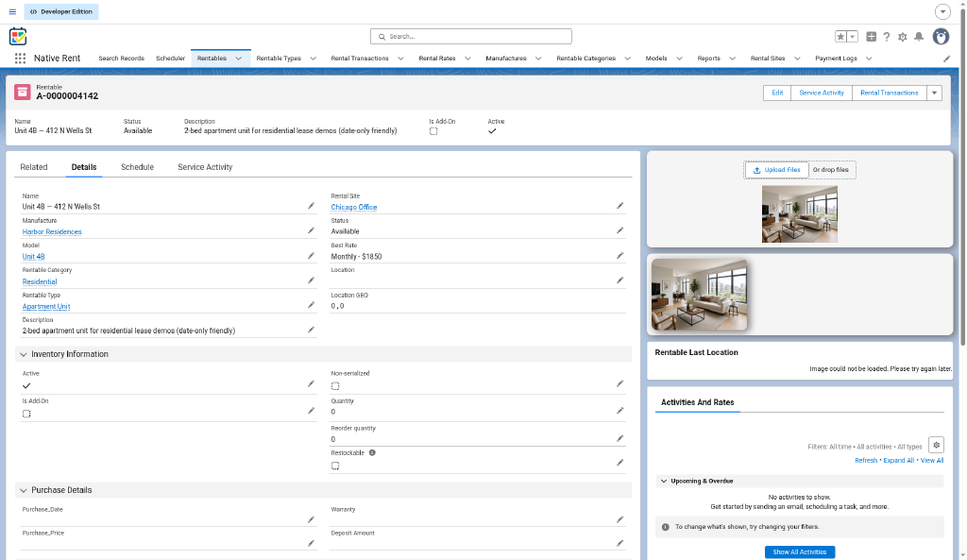967x560 pixels.
Task: Toggle the Restockable checkbox
Action: [335, 466]
